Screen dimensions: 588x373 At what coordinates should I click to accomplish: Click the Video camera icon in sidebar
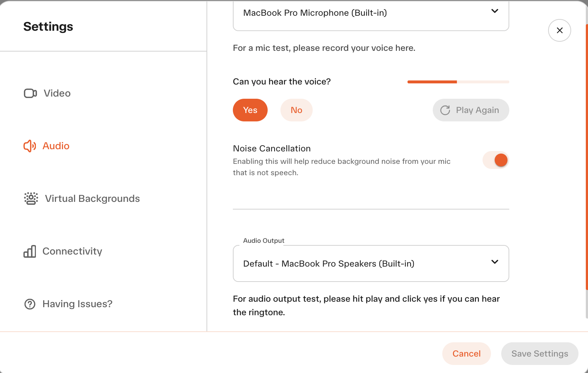click(x=30, y=93)
